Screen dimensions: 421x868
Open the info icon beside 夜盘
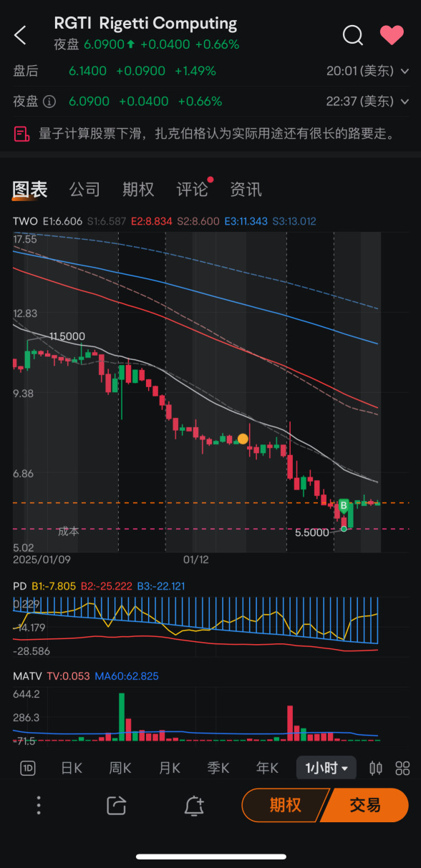click(x=49, y=102)
